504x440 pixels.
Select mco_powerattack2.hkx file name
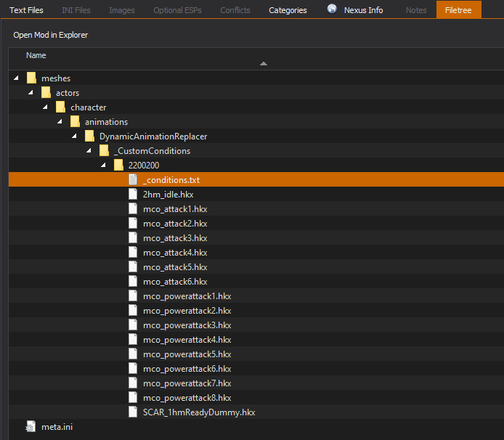[187, 311]
